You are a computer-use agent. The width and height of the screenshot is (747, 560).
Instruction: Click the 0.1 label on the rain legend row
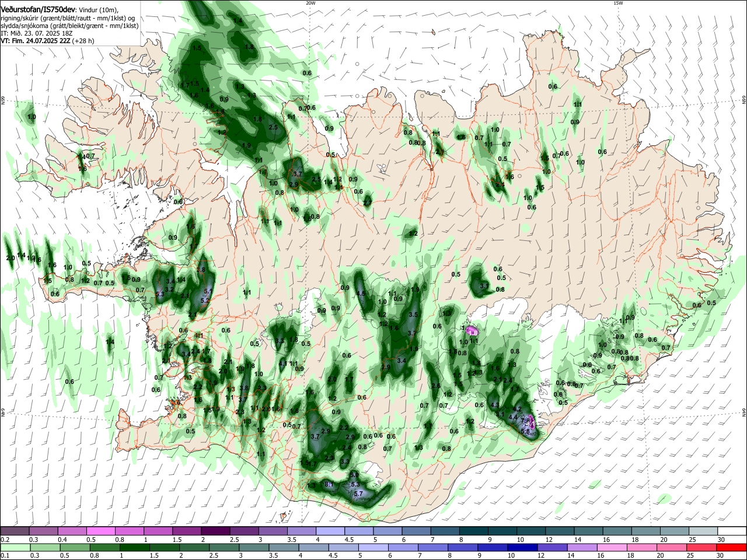(x=5, y=556)
